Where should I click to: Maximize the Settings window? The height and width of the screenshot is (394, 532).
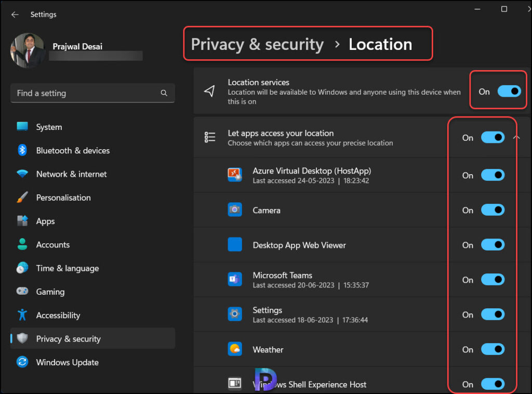tap(504, 9)
